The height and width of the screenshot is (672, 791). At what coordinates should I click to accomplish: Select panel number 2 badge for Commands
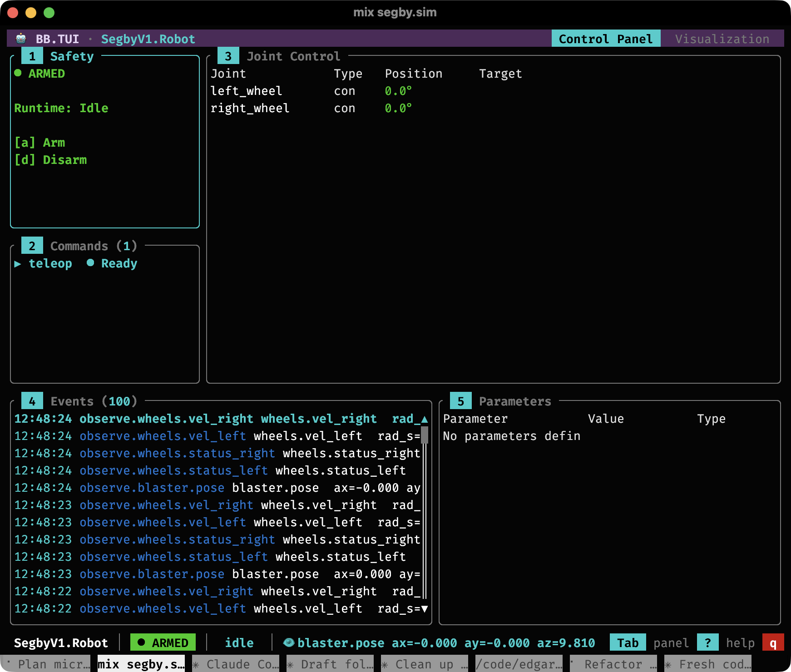click(x=32, y=246)
